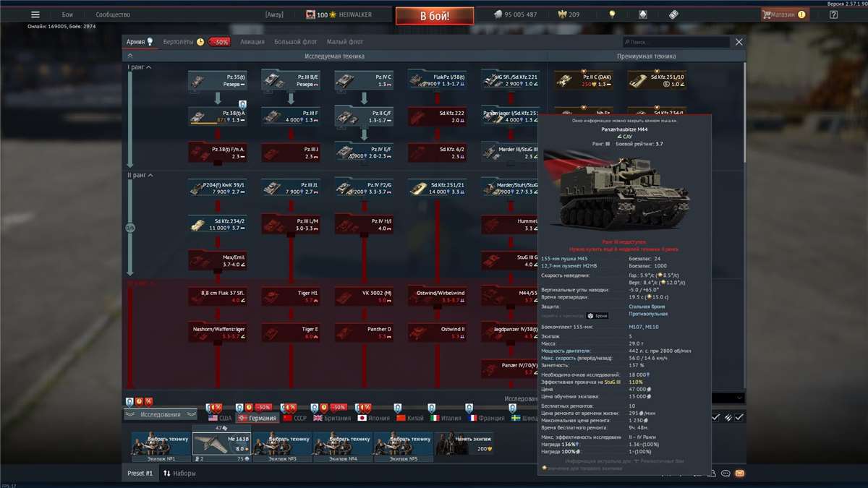Select the США nation tab
868x488 pixels.
click(x=220, y=418)
